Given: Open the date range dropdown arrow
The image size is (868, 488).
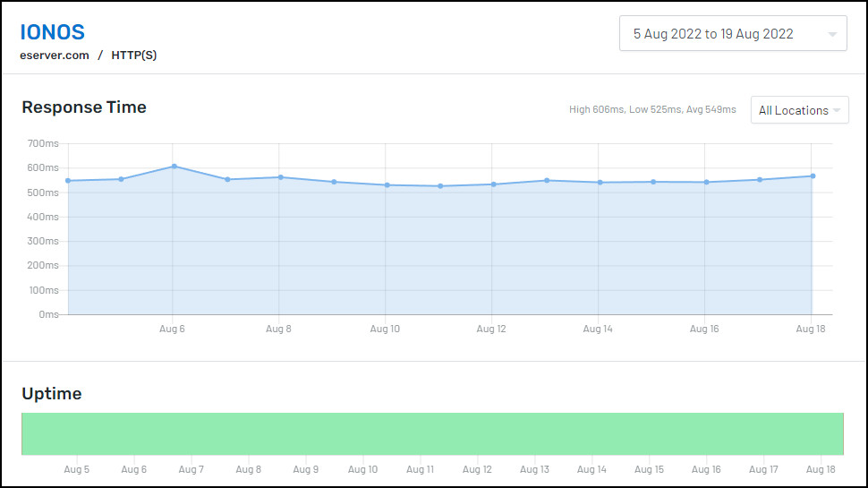Looking at the screenshot, I should pos(832,34).
